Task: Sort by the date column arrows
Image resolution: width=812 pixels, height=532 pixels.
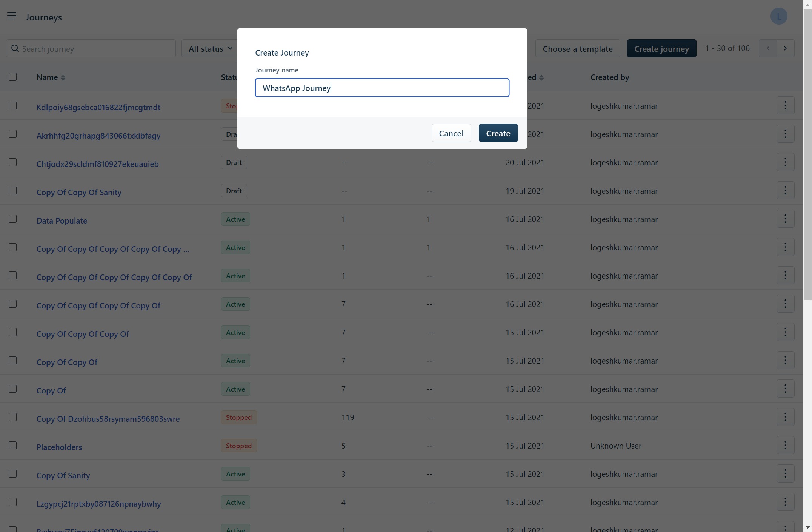Action: [x=541, y=77]
